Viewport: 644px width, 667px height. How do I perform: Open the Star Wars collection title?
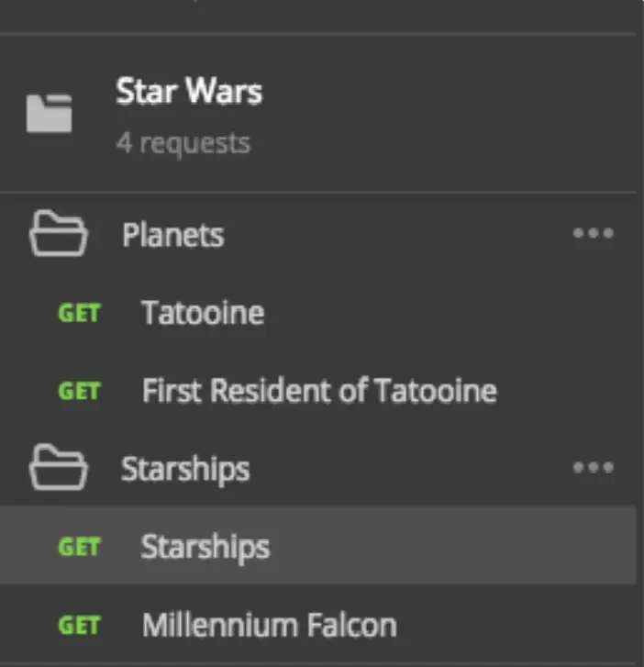189,91
